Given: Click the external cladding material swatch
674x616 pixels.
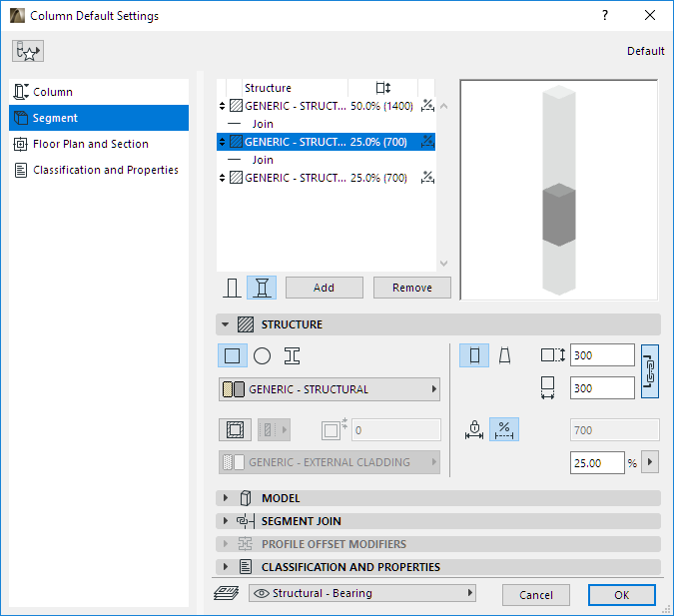Looking at the screenshot, I should pos(234,462).
